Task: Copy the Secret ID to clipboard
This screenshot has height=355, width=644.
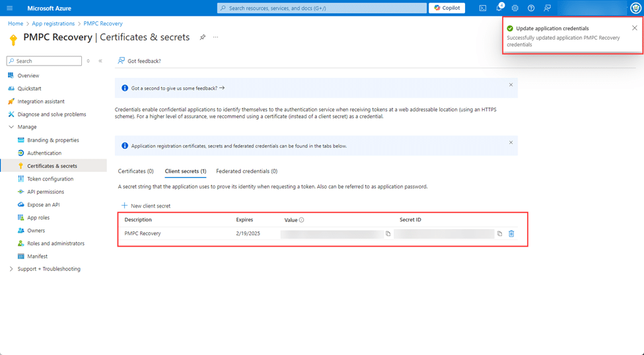Action: (x=499, y=233)
